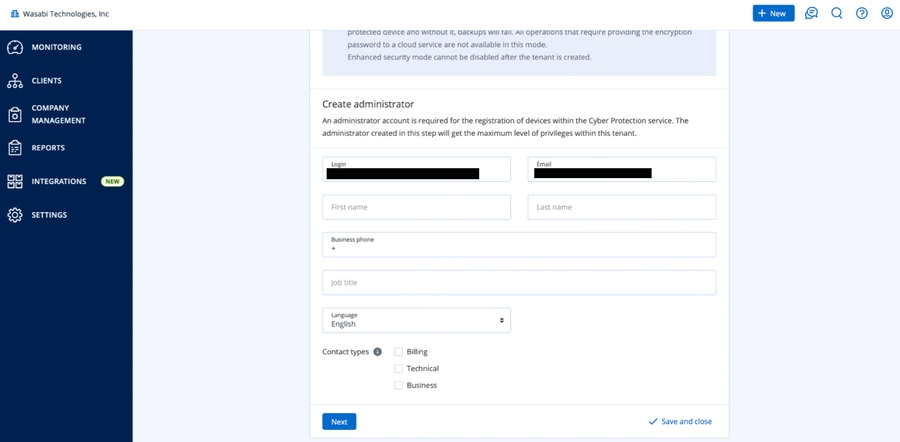This screenshot has width=900, height=442.
Task: Enable the Billing contact type checkbox
Action: [x=399, y=352]
